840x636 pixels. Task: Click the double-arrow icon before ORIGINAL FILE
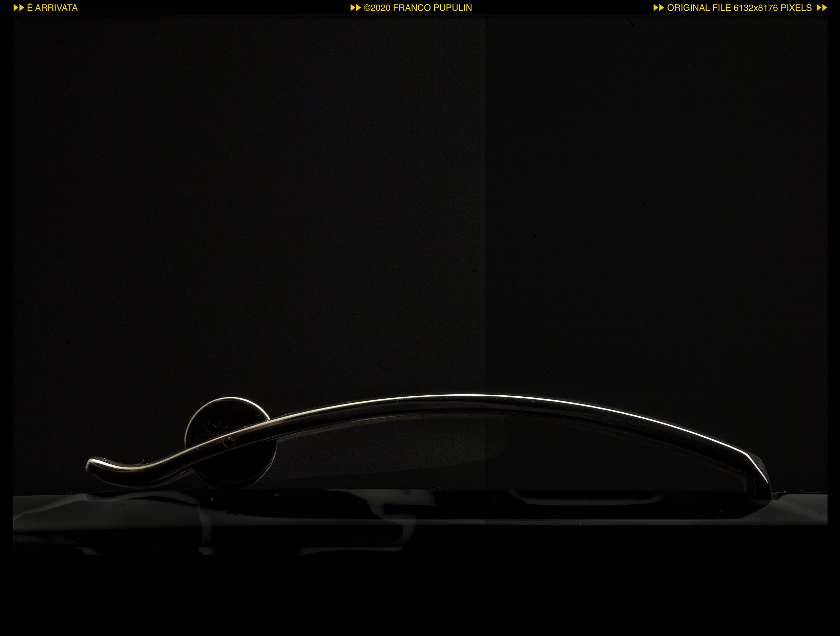click(x=658, y=7)
